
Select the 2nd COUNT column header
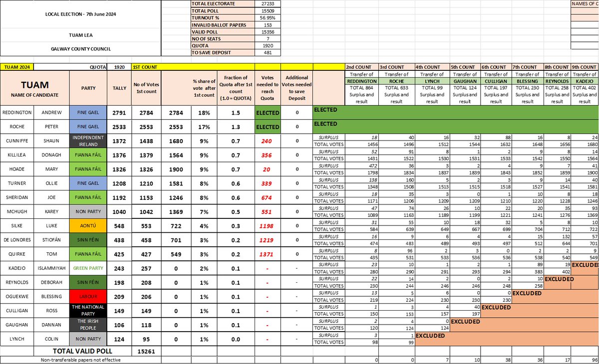click(361, 67)
